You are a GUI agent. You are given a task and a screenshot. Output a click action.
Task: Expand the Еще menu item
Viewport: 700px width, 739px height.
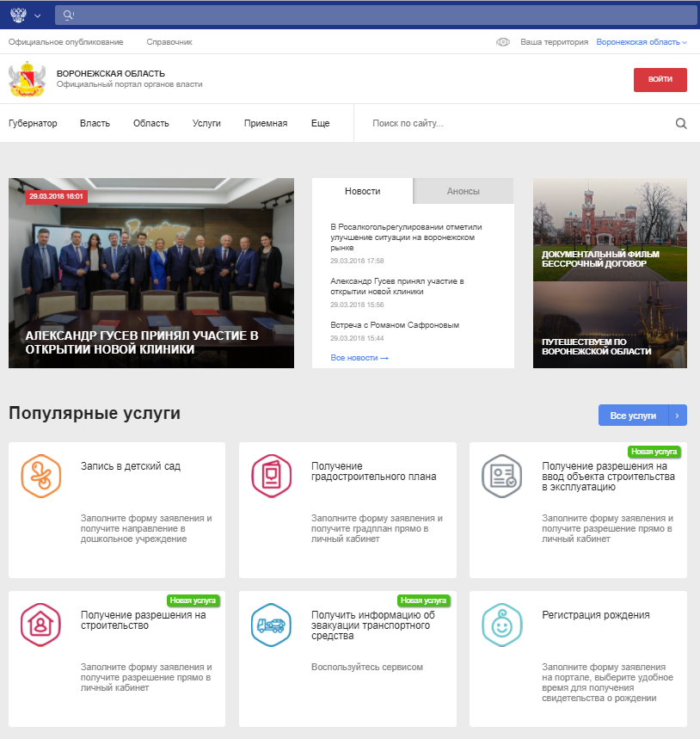coord(320,123)
